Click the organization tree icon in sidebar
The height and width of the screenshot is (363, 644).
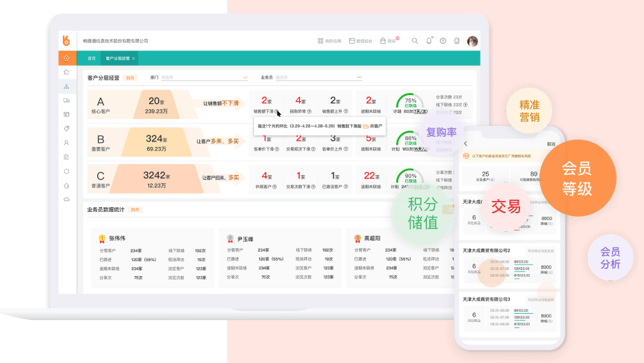pyautogui.click(x=66, y=87)
